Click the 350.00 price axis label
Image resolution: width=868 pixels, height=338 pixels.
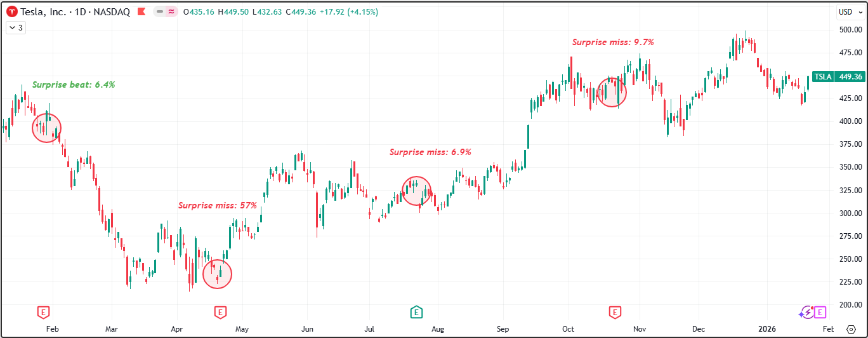[850, 167]
